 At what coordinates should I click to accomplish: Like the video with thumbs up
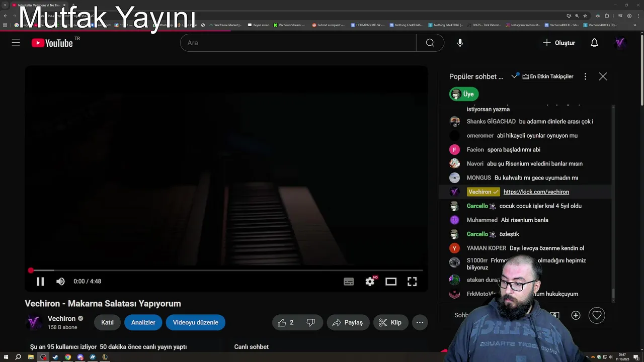click(x=286, y=322)
